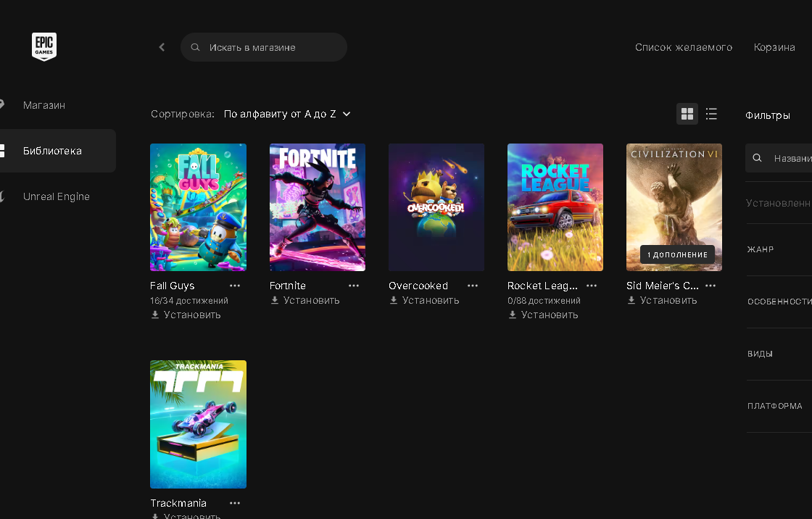This screenshot has height=519, width=812.
Task: Click the magnifier icon in the filters search
Action: [x=757, y=158]
